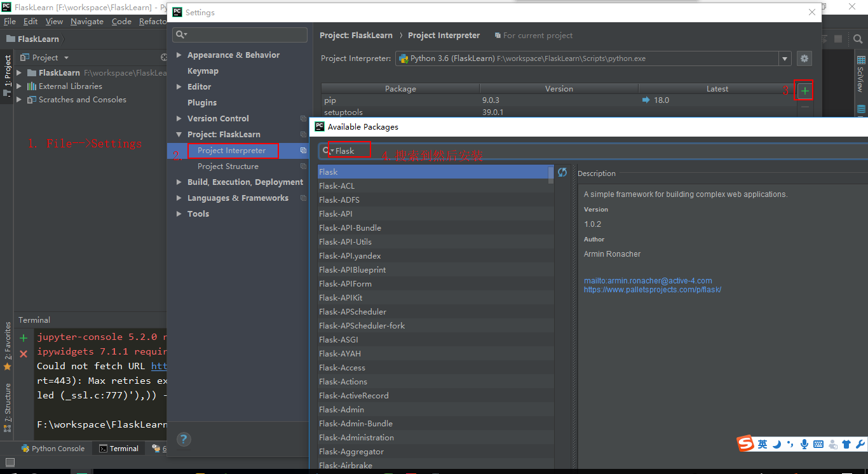This screenshot has width=868, height=474.
Task: Click the Version column header
Action: tap(559, 89)
